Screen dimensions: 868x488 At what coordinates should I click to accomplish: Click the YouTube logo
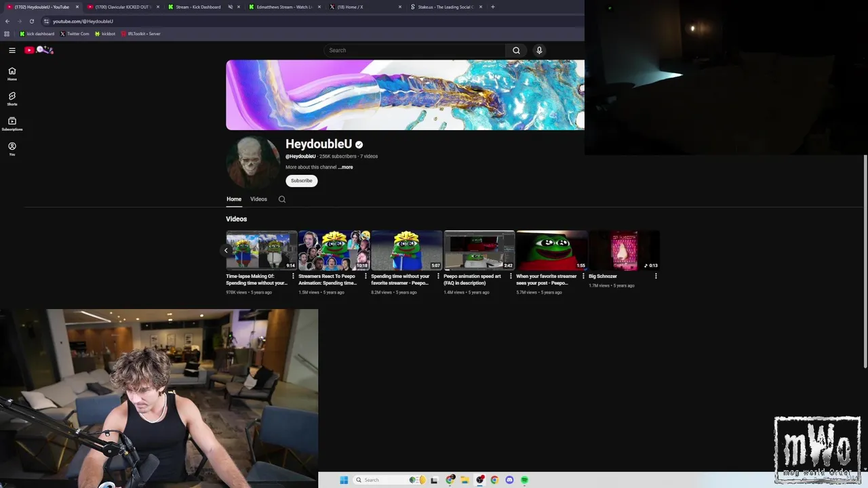(x=39, y=50)
